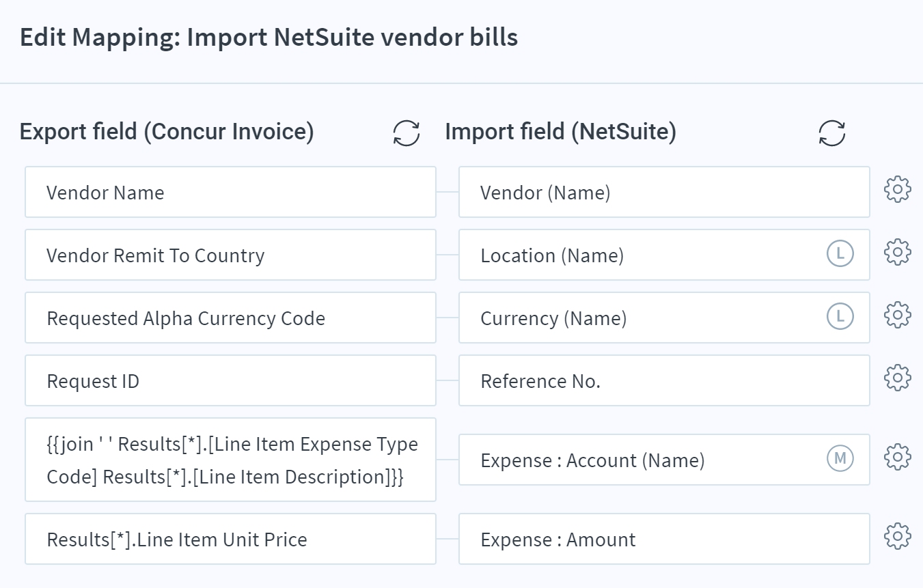Screen dimensions: 923x588
Task: Click the Edit Mapping title text
Action: click(268, 38)
